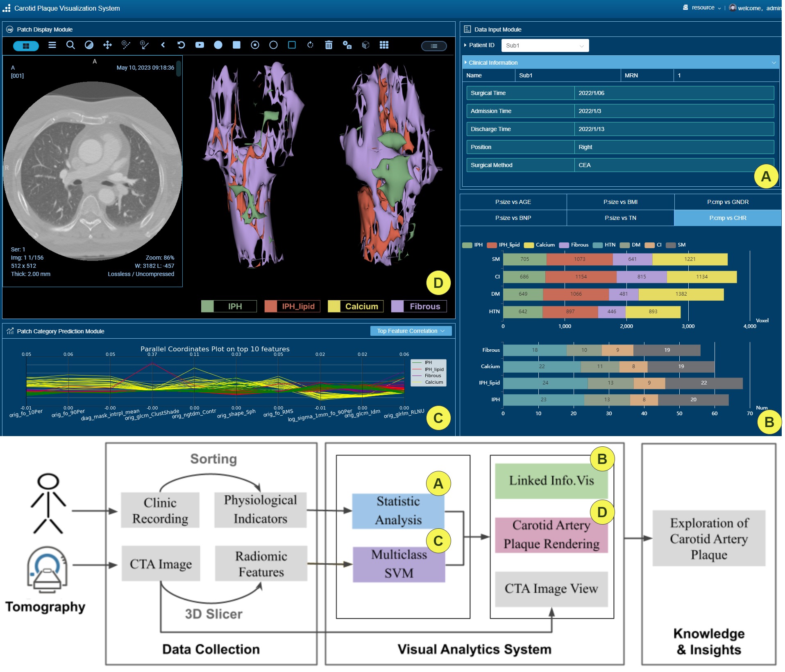Switch to the P.size vs BNP tab
Viewport: 785px width, 672px height.
click(513, 218)
